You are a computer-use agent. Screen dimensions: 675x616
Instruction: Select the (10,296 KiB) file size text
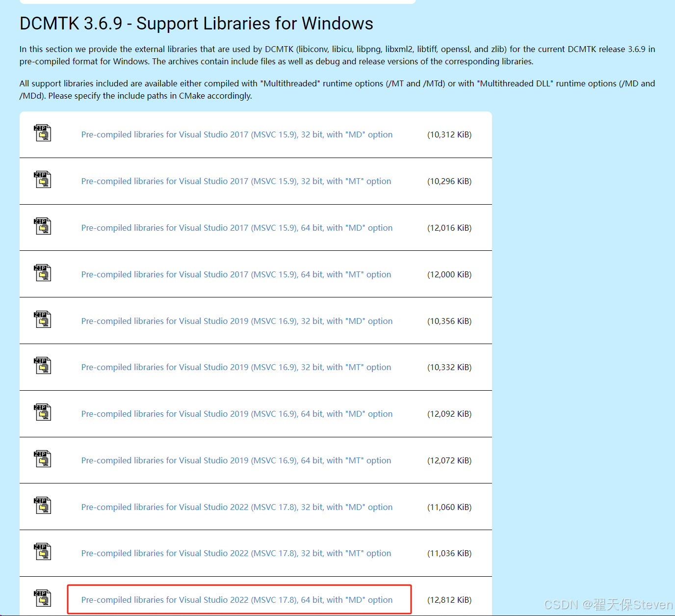[x=449, y=181]
